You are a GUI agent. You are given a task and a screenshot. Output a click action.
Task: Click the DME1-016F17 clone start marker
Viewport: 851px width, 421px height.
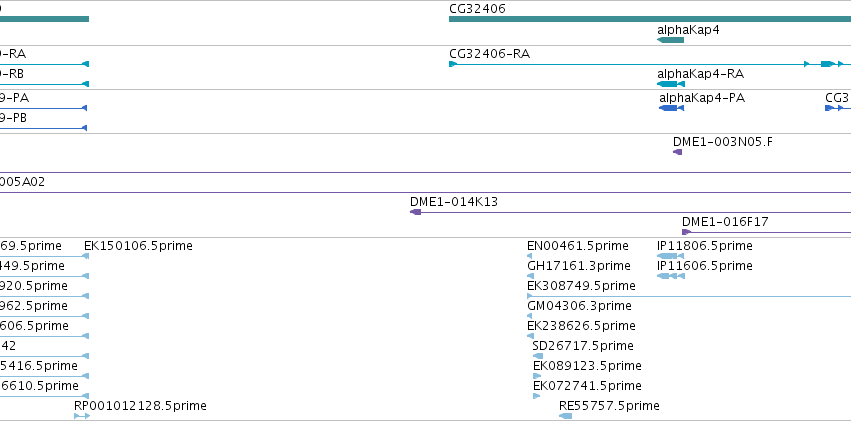tap(687, 232)
